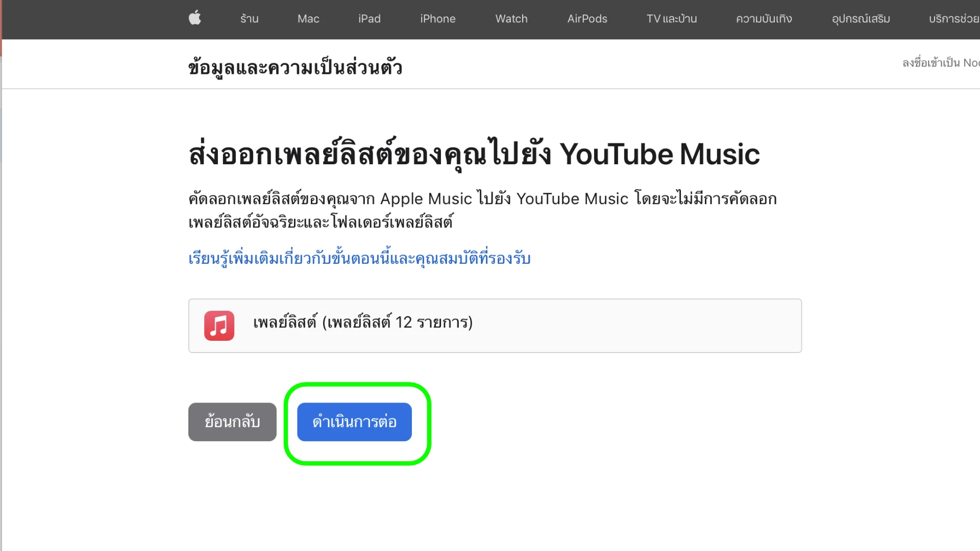Click the Apple Music app icon
980x551 pixels.
pos(219,325)
